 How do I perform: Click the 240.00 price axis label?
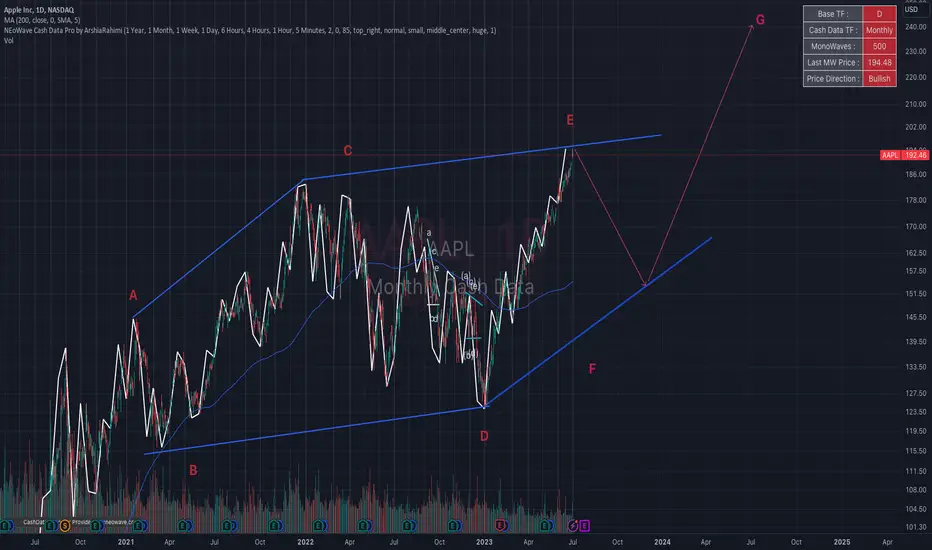point(915,27)
